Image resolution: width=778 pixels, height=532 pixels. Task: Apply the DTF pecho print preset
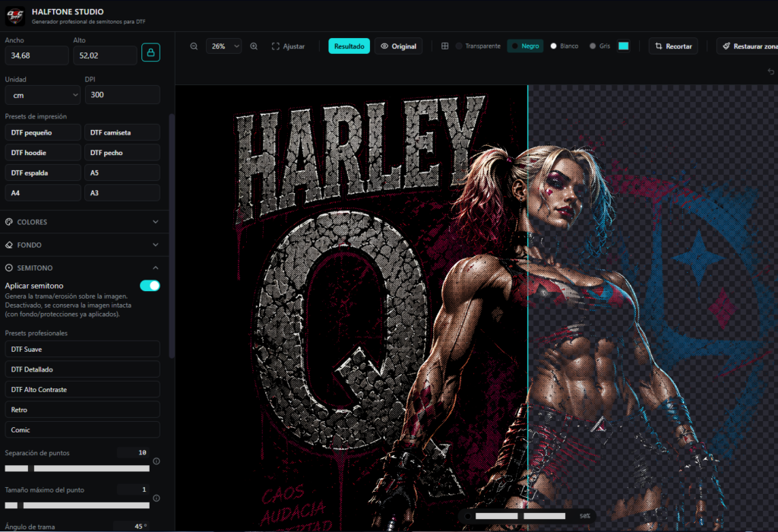[122, 152]
